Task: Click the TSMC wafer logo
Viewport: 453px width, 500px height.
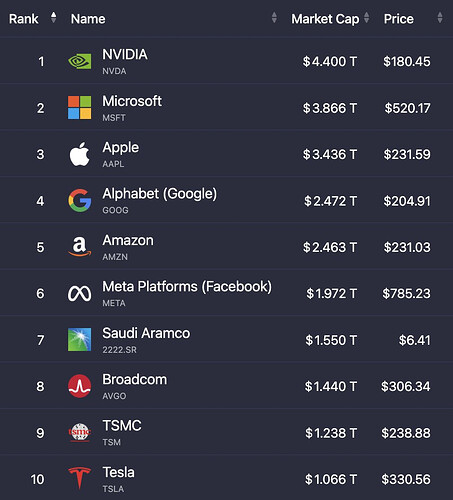Action: click(x=79, y=432)
